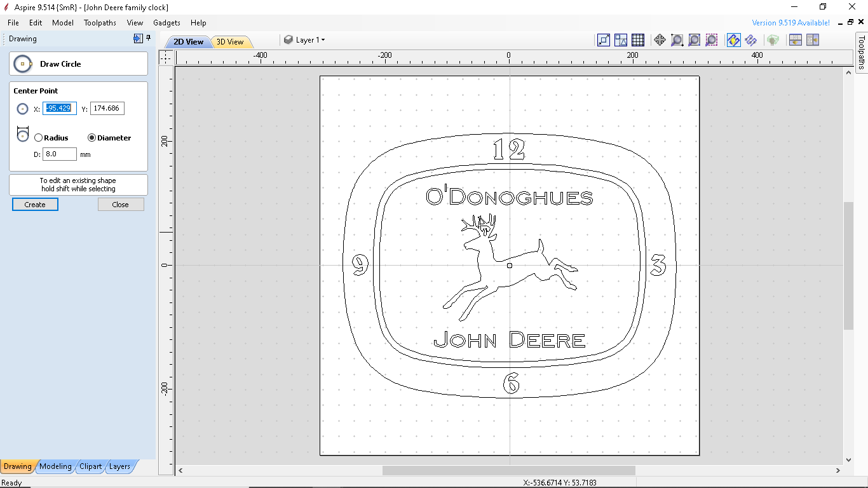Viewport: 868px width, 488px height.
Task: Click the Ready status bar text
Action: [12, 483]
